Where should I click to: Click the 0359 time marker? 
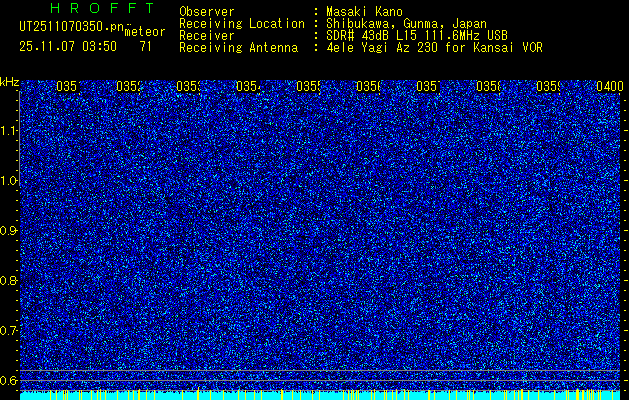549,86
